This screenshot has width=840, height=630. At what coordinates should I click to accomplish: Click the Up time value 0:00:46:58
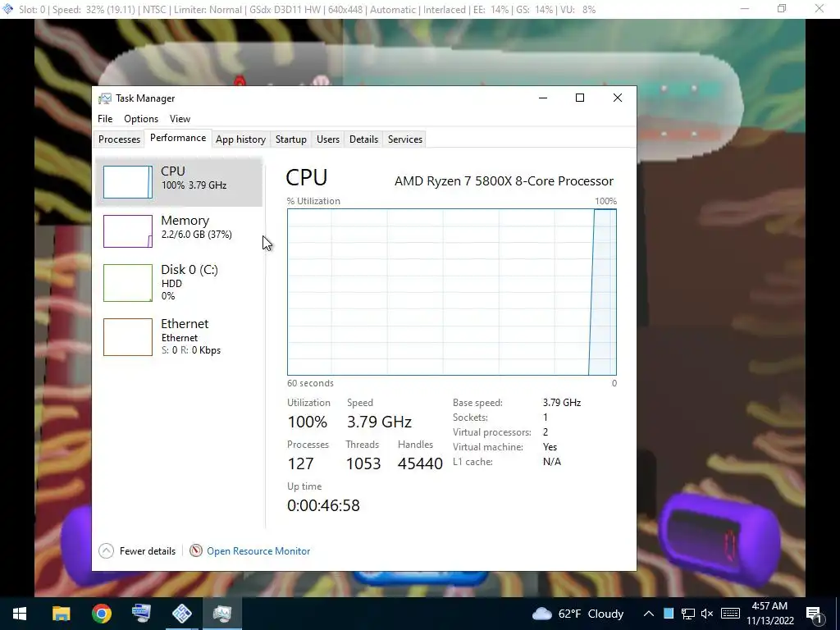coord(323,505)
